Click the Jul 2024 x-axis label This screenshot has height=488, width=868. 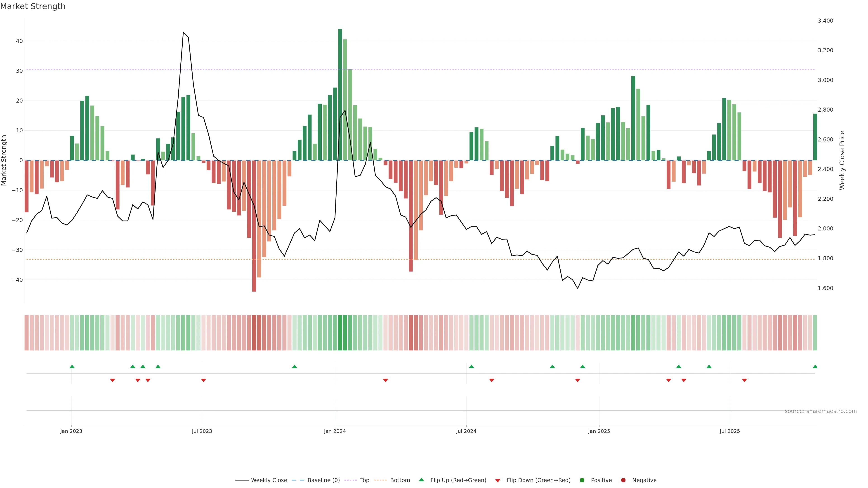(466, 431)
